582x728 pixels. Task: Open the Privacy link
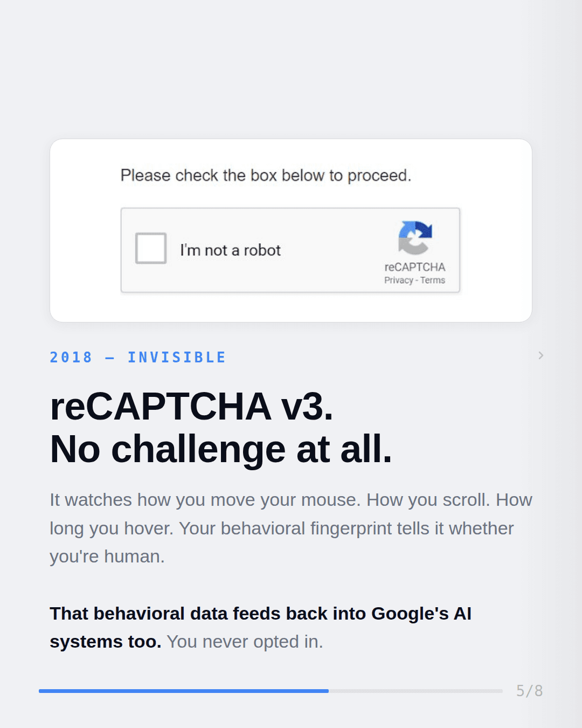pos(398,280)
